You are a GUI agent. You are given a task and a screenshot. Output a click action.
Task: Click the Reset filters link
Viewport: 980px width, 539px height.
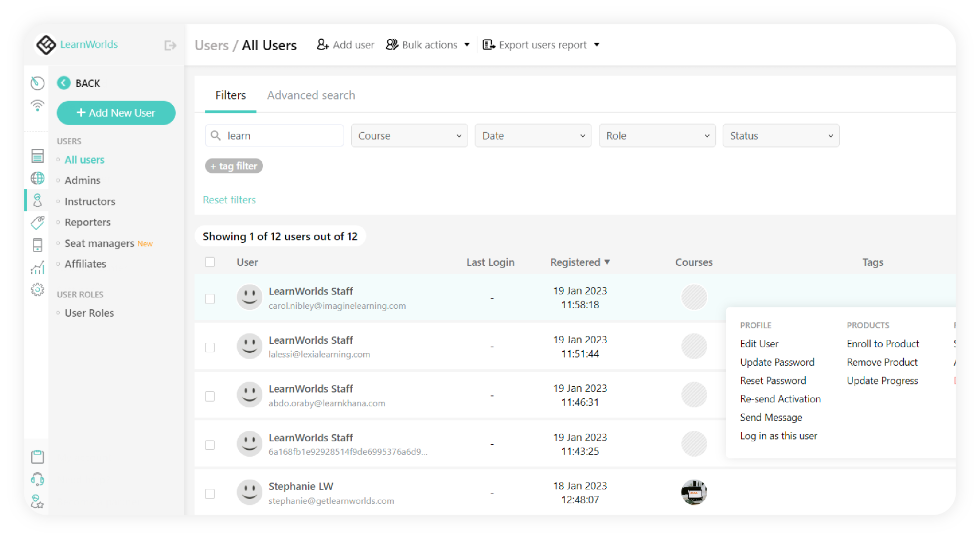[229, 200]
